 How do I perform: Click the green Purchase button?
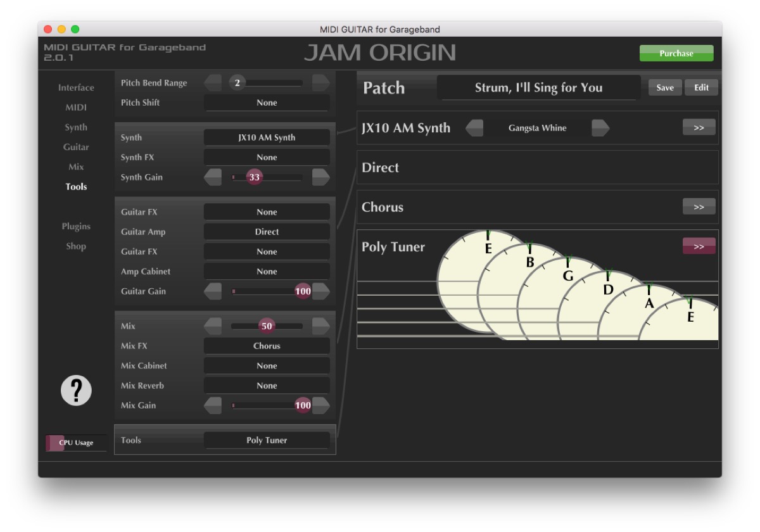676,53
